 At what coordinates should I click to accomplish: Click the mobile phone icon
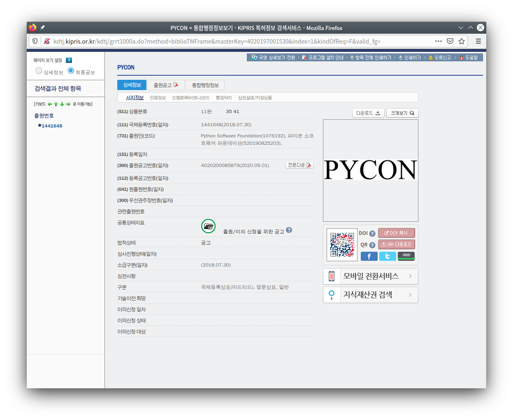click(x=332, y=276)
